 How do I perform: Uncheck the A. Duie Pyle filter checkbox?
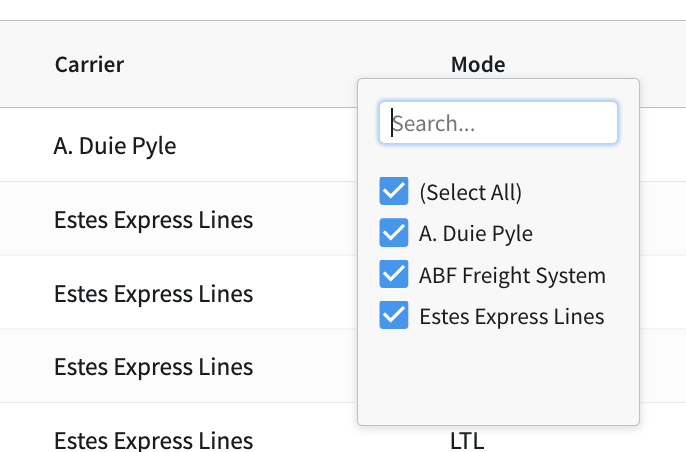click(x=394, y=234)
